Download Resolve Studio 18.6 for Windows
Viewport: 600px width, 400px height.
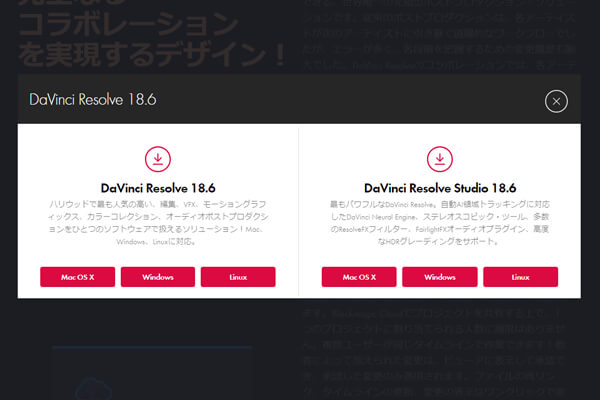pyautogui.click(x=440, y=277)
